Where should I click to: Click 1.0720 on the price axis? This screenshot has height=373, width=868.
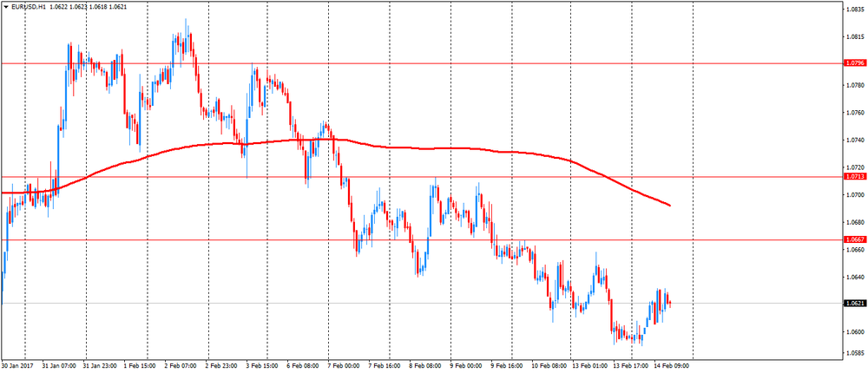853,167
